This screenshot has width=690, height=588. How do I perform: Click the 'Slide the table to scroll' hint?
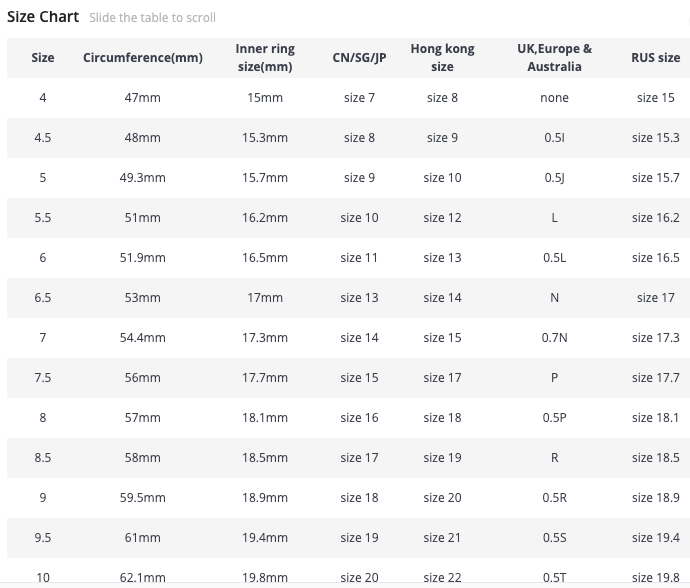pyautogui.click(x=152, y=18)
